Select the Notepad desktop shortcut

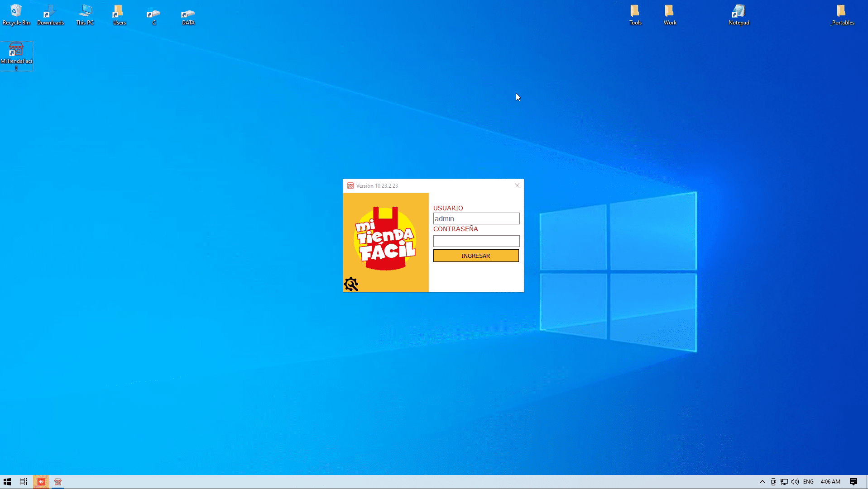739,14
